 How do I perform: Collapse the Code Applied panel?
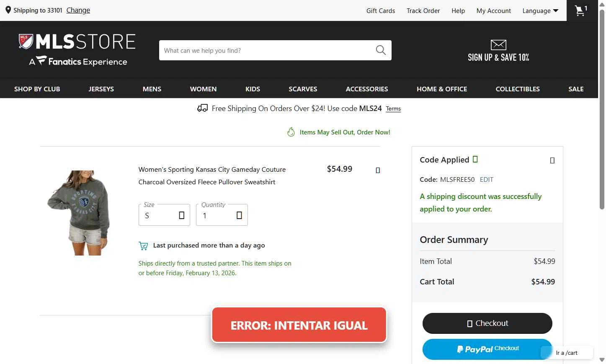[x=552, y=160]
